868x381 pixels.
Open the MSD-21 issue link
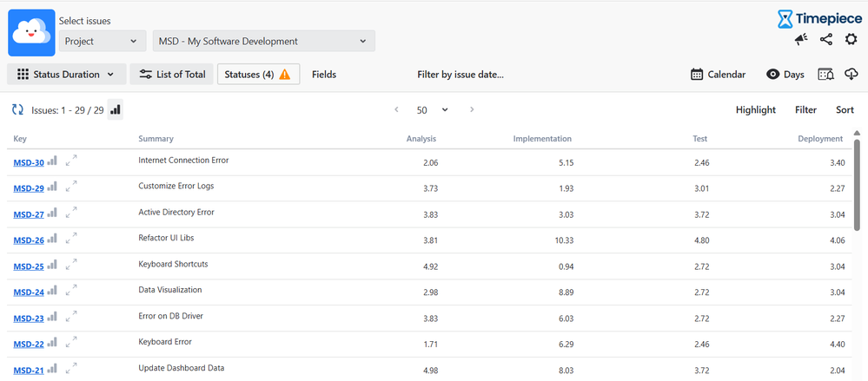click(x=29, y=371)
